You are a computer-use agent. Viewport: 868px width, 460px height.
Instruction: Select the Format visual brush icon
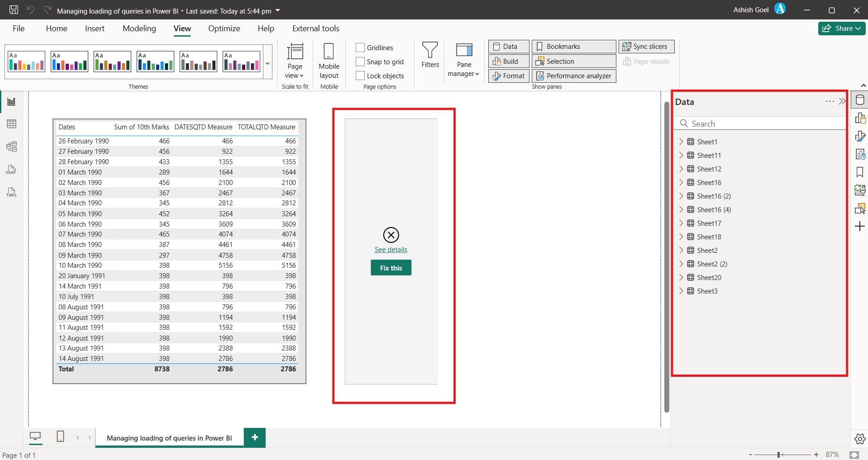(x=860, y=136)
